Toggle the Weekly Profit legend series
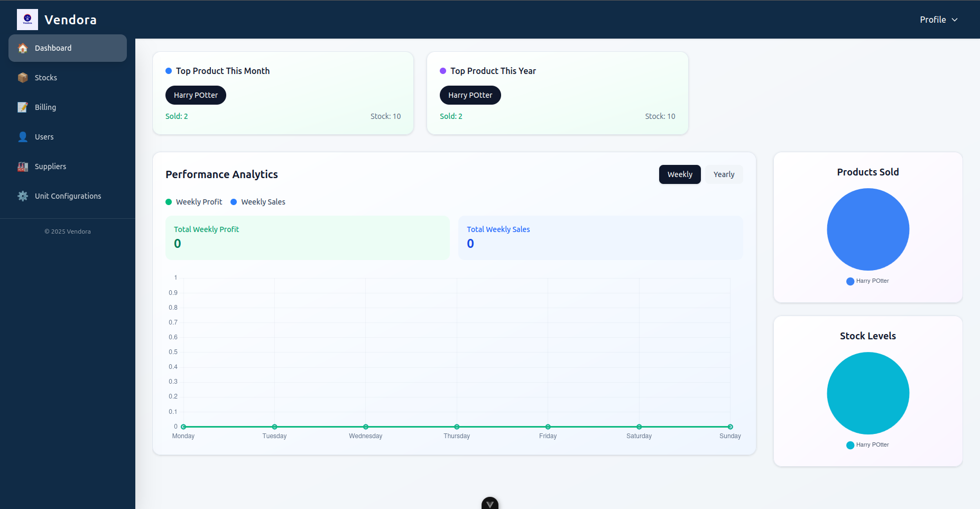The width and height of the screenshot is (980, 509). 194,202
